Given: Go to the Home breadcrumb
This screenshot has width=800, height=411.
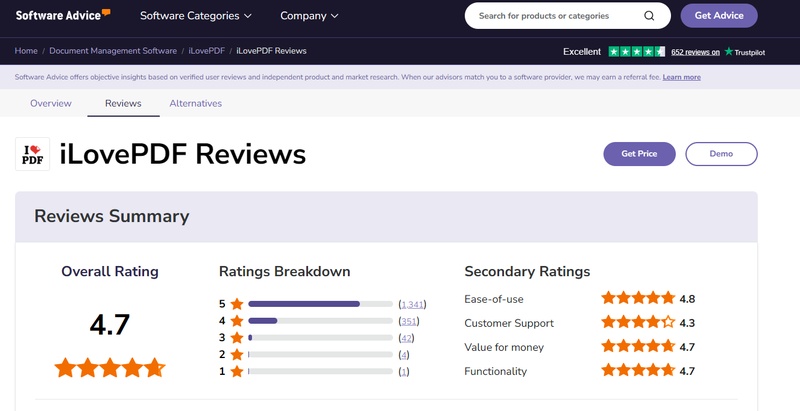Looking at the screenshot, I should 26,51.
